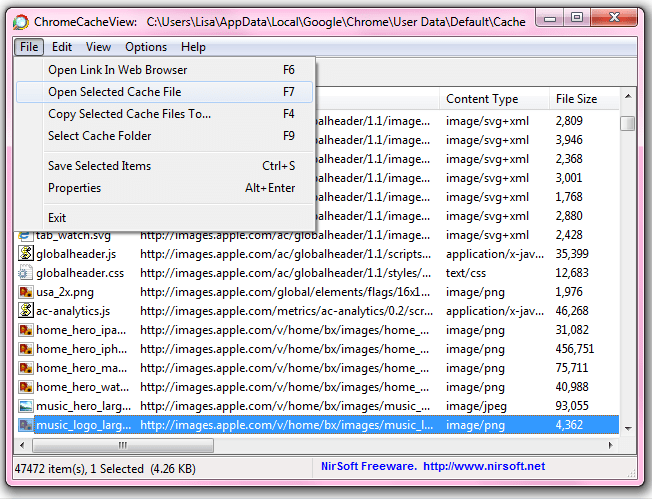Click the icon next to globalheader.js
The image size is (652, 499).
tap(25, 253)
